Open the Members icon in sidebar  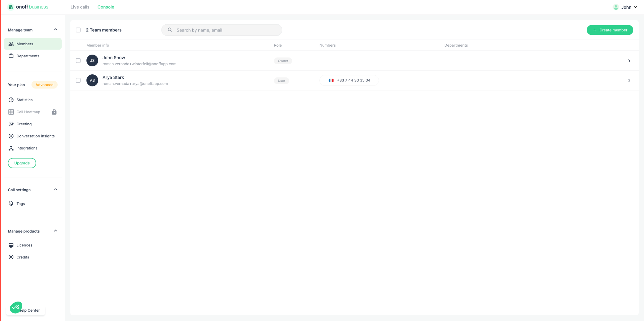[x=11, y=44]
